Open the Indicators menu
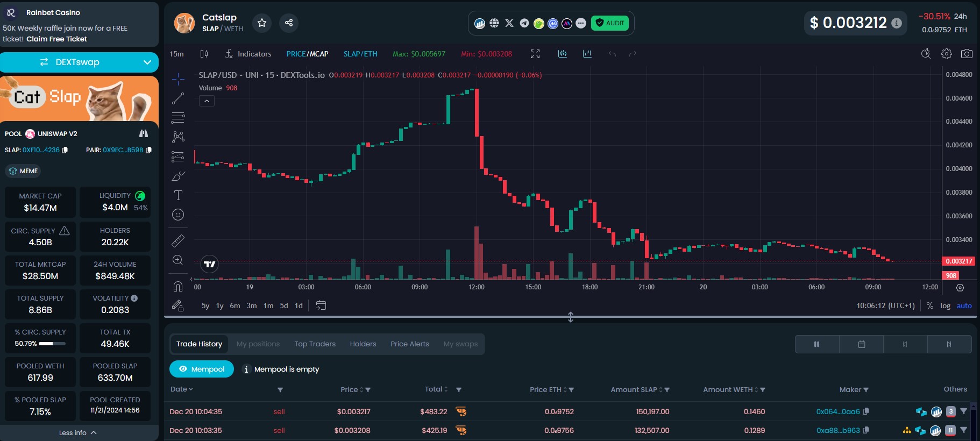Image resolution: width=980 pixels, height=441 pixels. [x=248, y=54]
